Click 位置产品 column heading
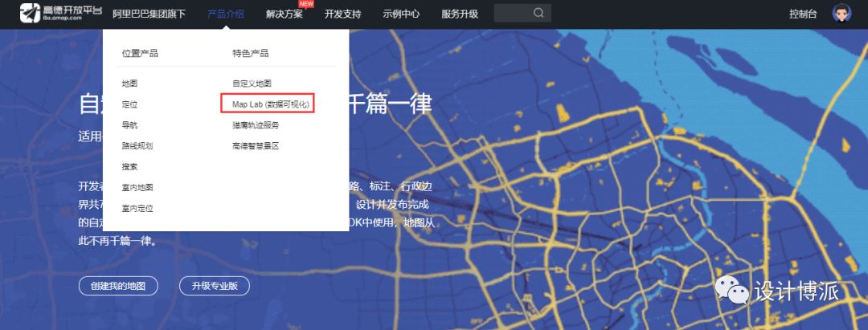Viewport: 868px width, 330px height. coord(140,53)
